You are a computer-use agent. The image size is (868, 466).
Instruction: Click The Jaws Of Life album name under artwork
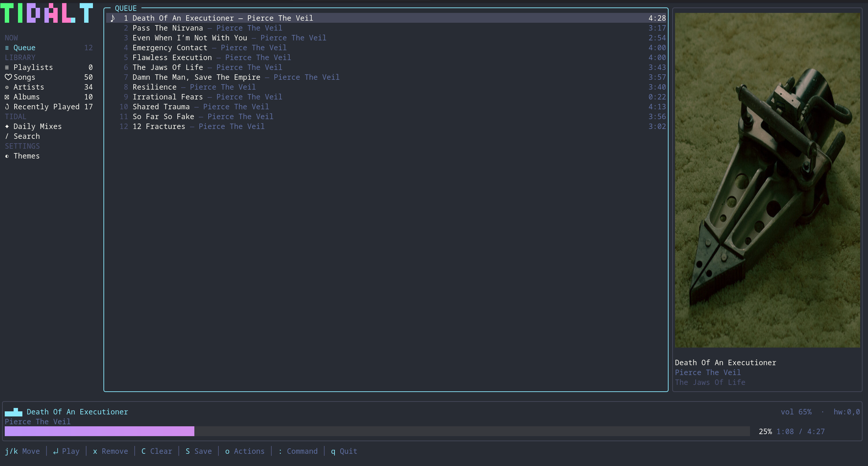tap(710, 382)
